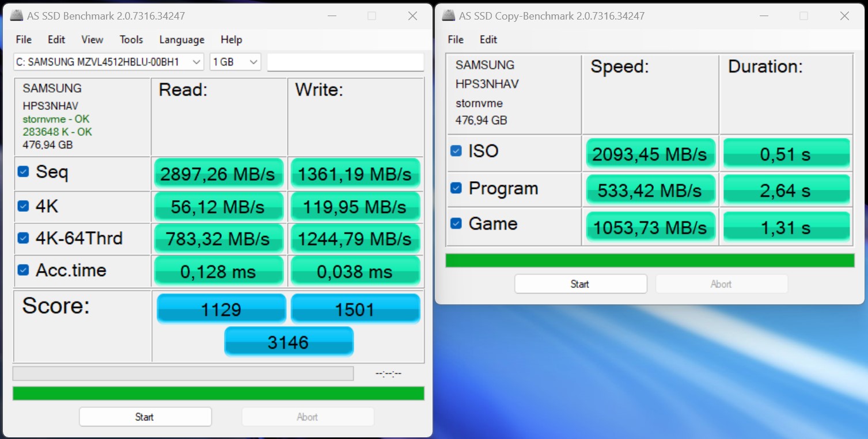Open the 1 GB test size dropdown
This screenshot has width=868, height=439.
click(x=235, y=62)
